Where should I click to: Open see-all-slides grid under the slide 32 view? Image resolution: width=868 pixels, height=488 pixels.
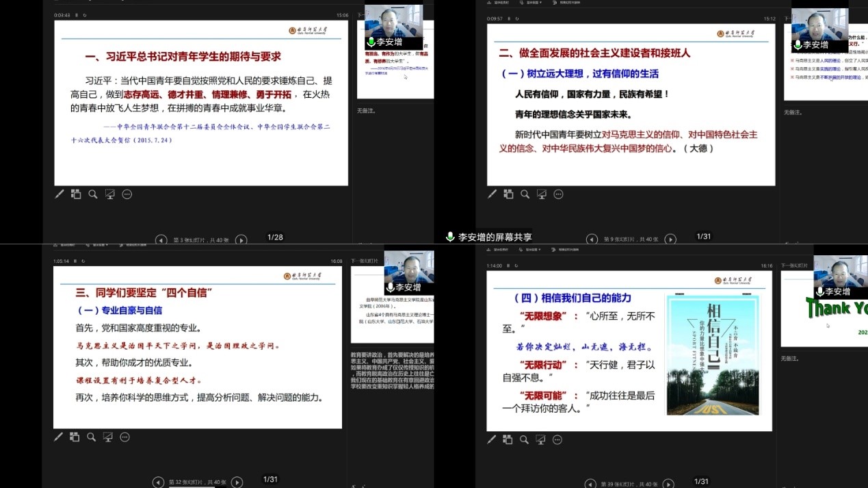click(x=75, y=437)
